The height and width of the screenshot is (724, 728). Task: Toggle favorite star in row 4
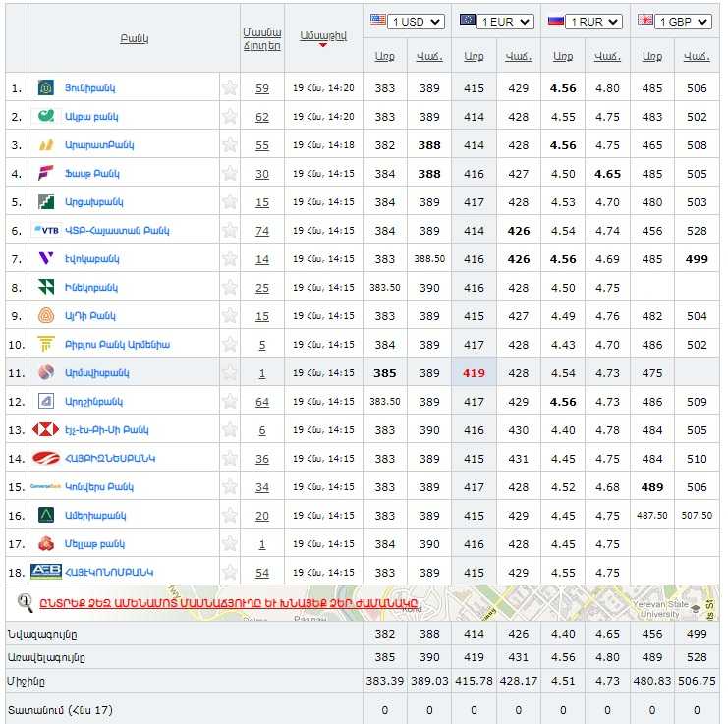pyautogui.click(x=230, y=174)
